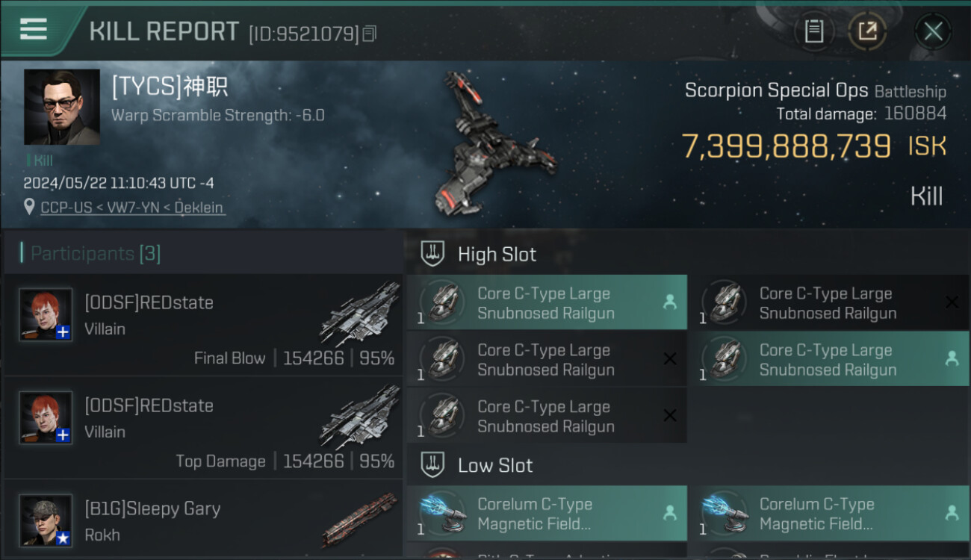View the Rokh ship icon
The image size is (971, 560).
(x=359, y=519)
